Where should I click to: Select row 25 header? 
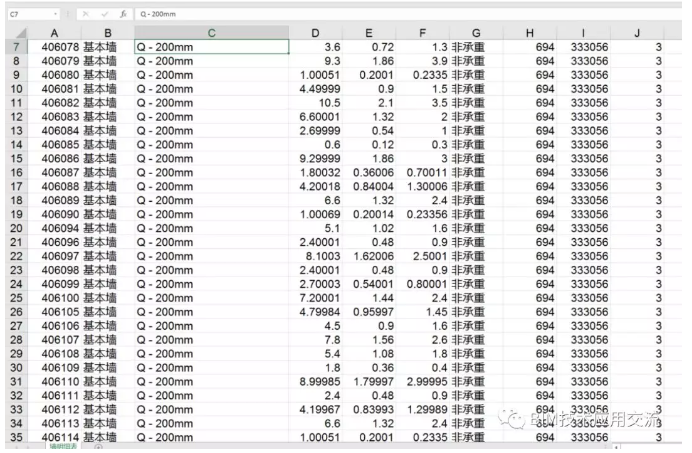point(16,298)
